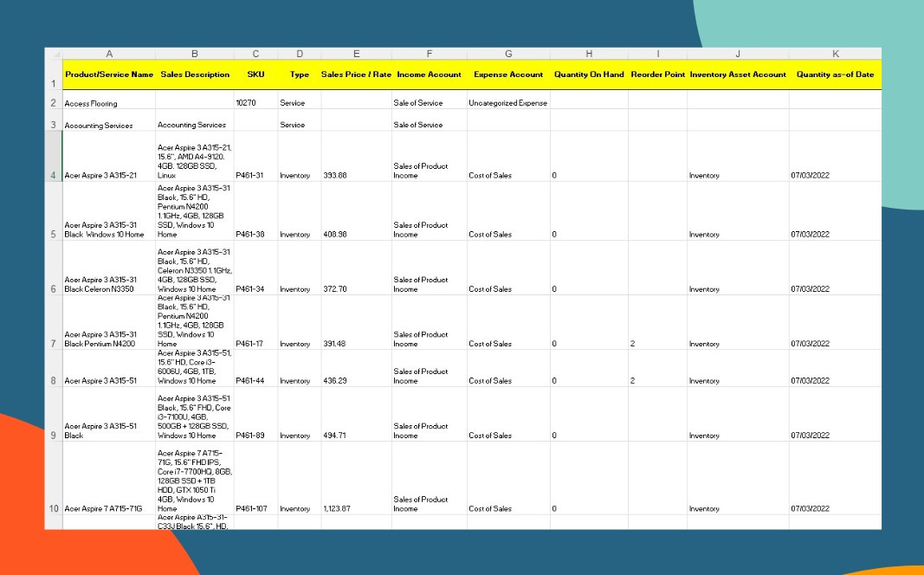Select the SKU cell 10270
This screenshot has width=924, height=575.
255,100
